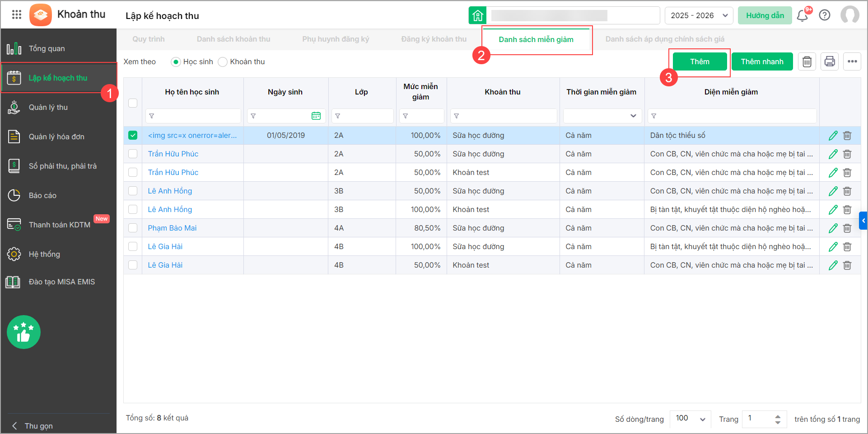
Task: Open the apps grid launcher
Action: tap(17, 14)
